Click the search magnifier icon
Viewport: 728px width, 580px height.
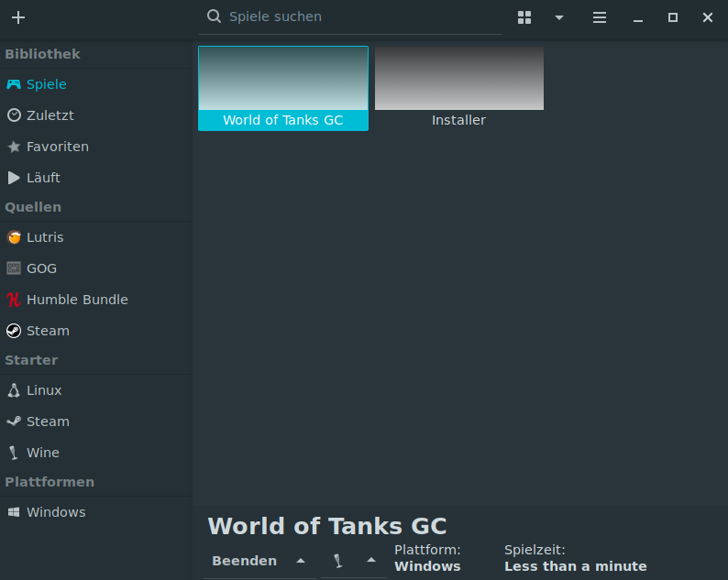pos(214,16)
